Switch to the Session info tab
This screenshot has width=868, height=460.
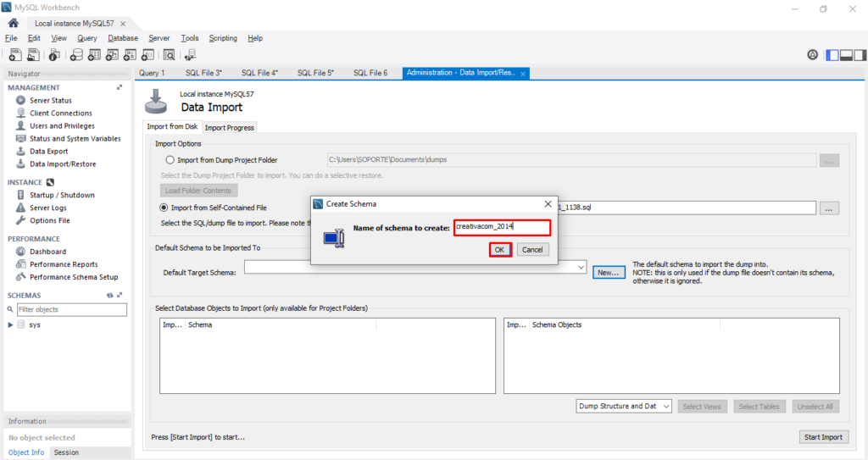coord(66,452)
